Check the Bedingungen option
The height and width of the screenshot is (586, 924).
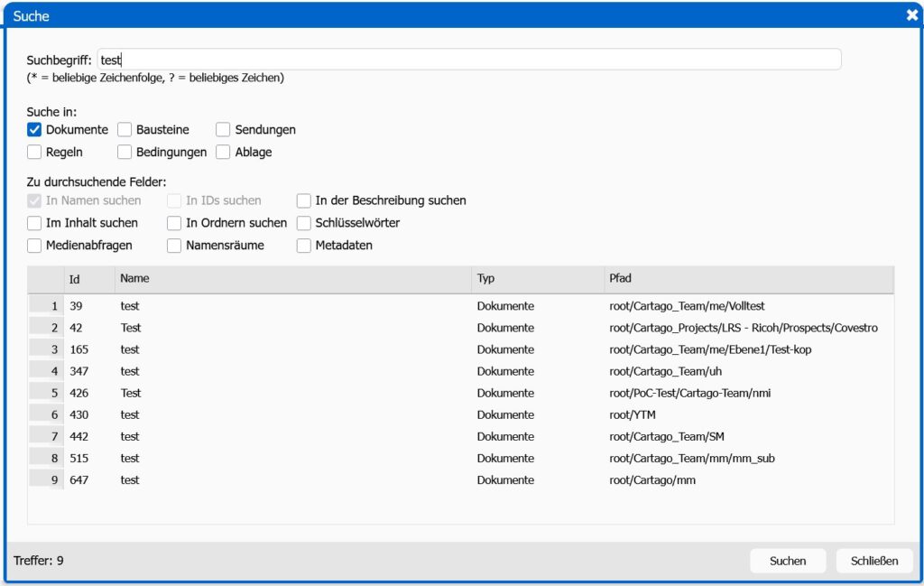(x=125, y=153)
